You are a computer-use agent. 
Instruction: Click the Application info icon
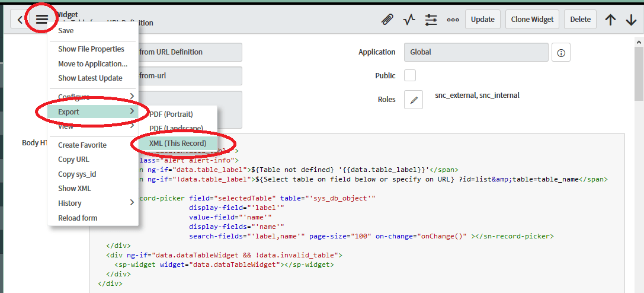(x=560, y=52)
